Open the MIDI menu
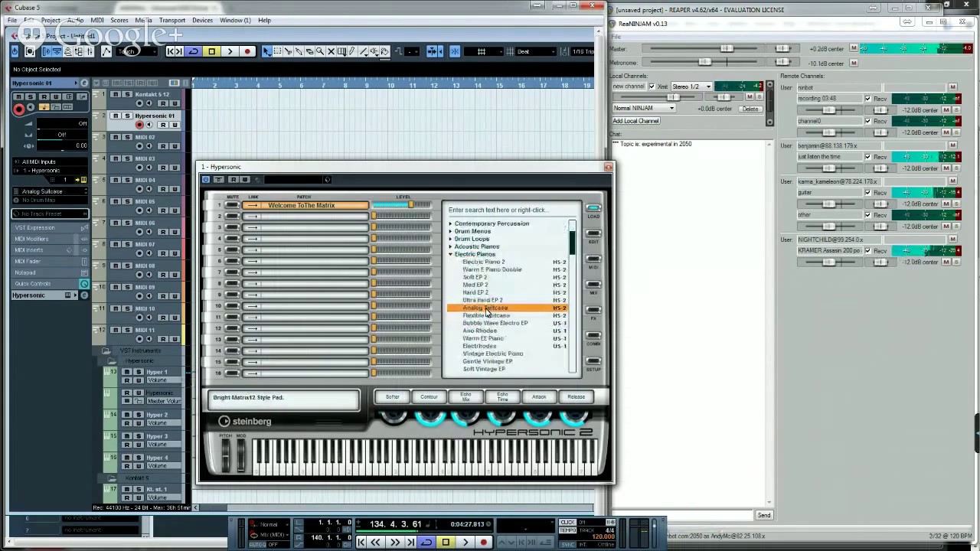 97,20
